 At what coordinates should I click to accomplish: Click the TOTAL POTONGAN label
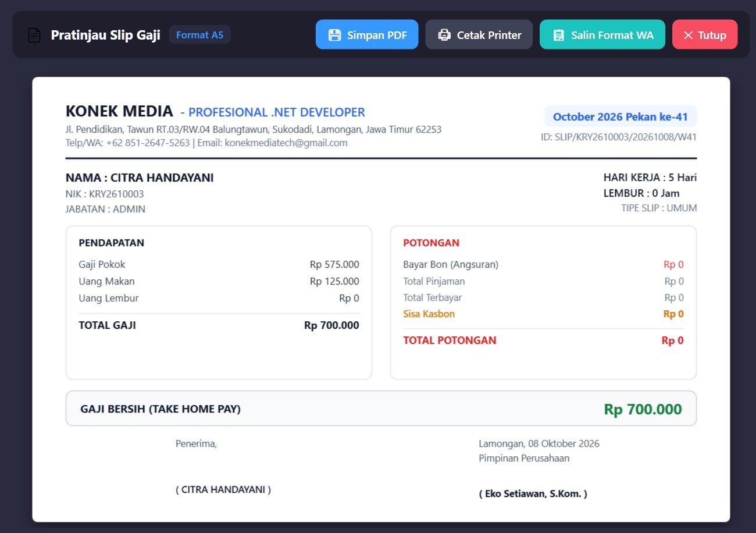tap(450, 340)
